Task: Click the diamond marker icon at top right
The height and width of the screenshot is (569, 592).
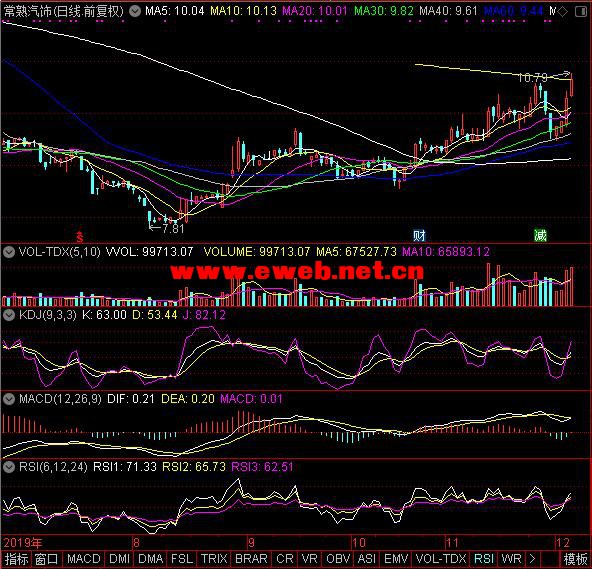Action: click(562, 12)
